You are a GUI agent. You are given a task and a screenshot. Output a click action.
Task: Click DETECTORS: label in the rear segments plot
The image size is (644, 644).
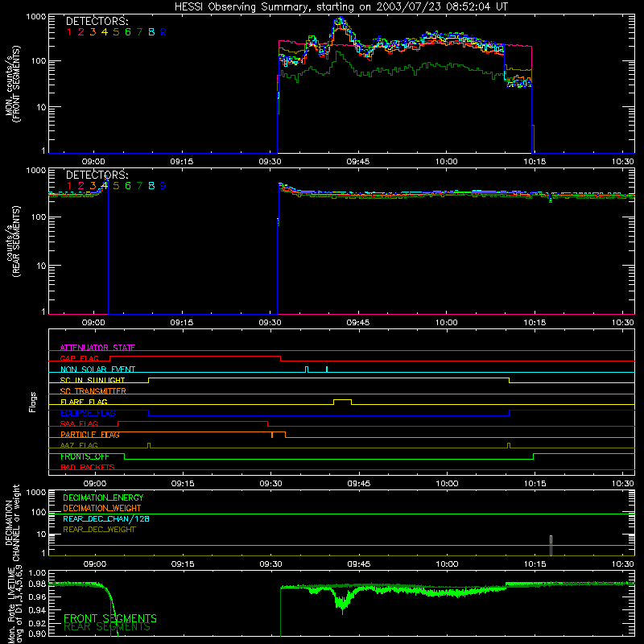click(97, 175)
